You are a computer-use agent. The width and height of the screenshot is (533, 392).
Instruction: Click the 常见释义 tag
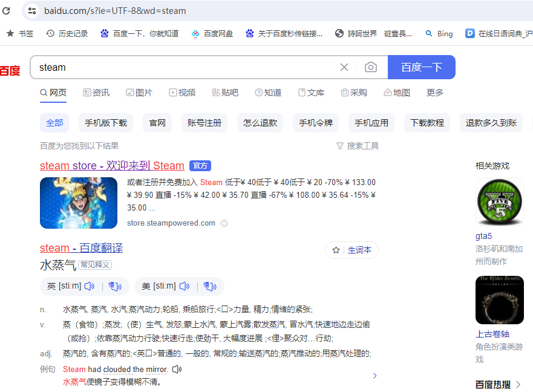point(95,264)
